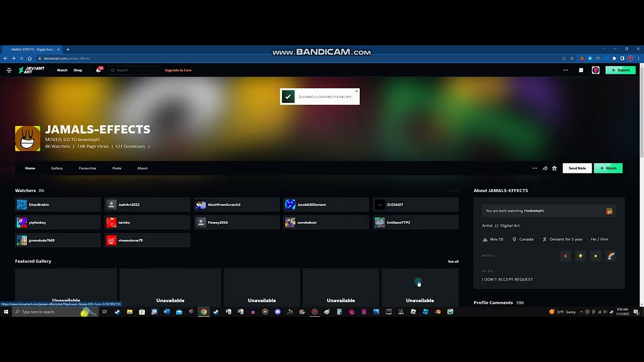The height and width of the screenshot is (362, 644).
Task: Open watcher EitanBriskin's profile
Action: [x=58, y=205]
